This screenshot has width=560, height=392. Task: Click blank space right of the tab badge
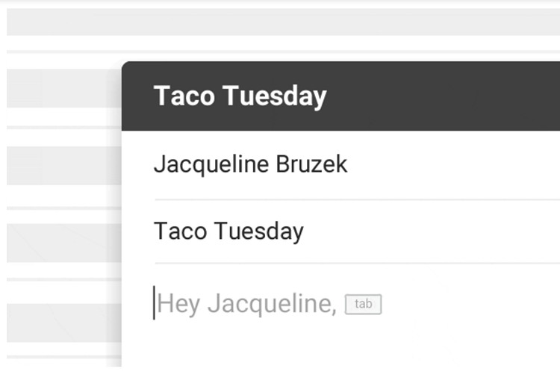click(x=470, y=304)
